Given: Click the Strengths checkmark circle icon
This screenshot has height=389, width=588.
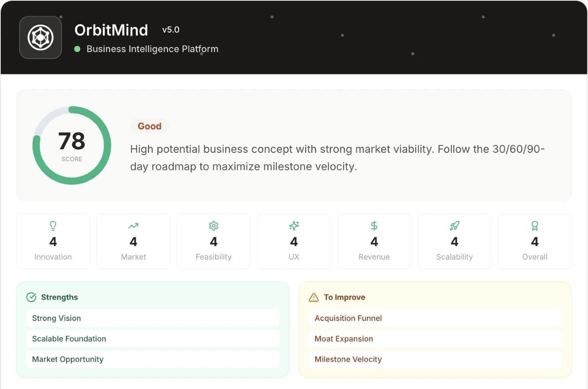Looking at the screenshot, I should tap(31, 297).
